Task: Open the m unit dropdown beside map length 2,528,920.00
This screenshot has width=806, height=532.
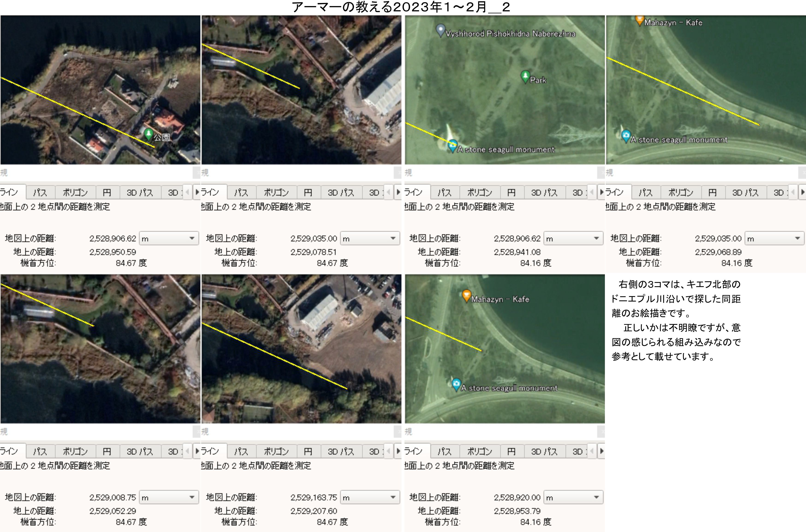Action: click(x=574, y=497)
